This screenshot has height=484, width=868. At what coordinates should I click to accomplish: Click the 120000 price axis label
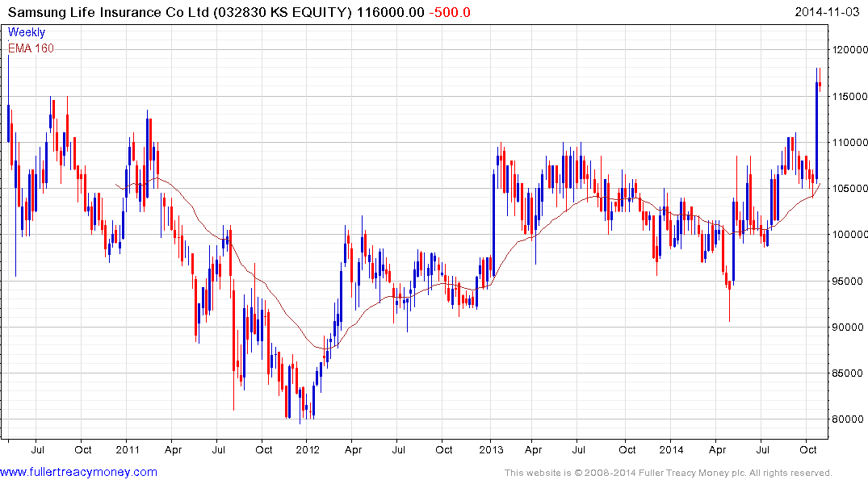[x=850, y=50]
